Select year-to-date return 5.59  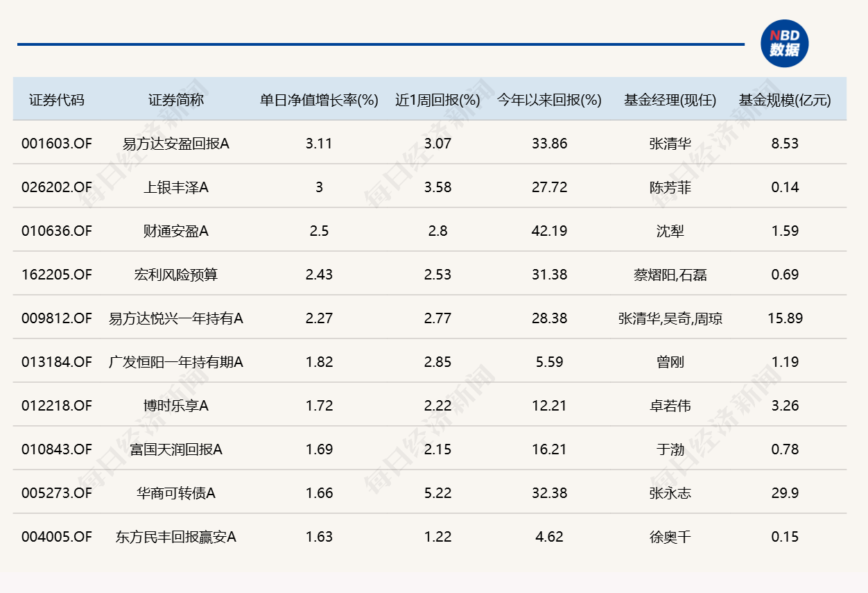[549, 362]
